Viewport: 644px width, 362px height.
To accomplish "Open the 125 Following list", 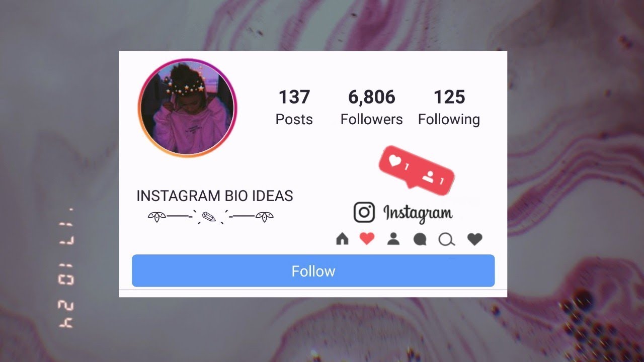I will coord(449,108).
